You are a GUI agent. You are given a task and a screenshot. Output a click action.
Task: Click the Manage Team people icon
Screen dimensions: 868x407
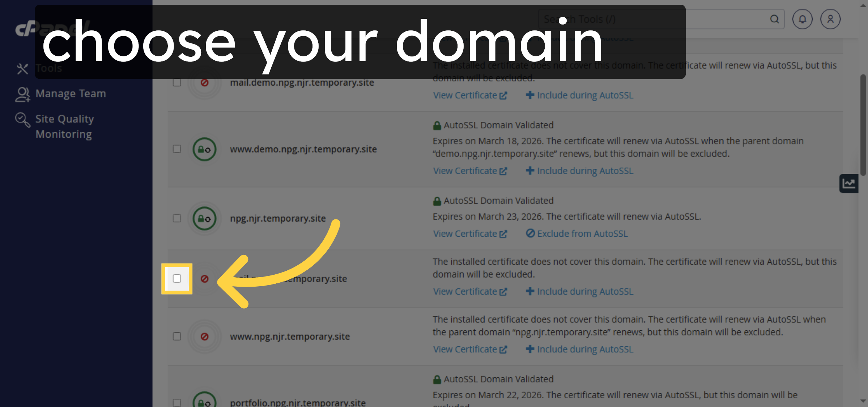[x=22, y=93]
